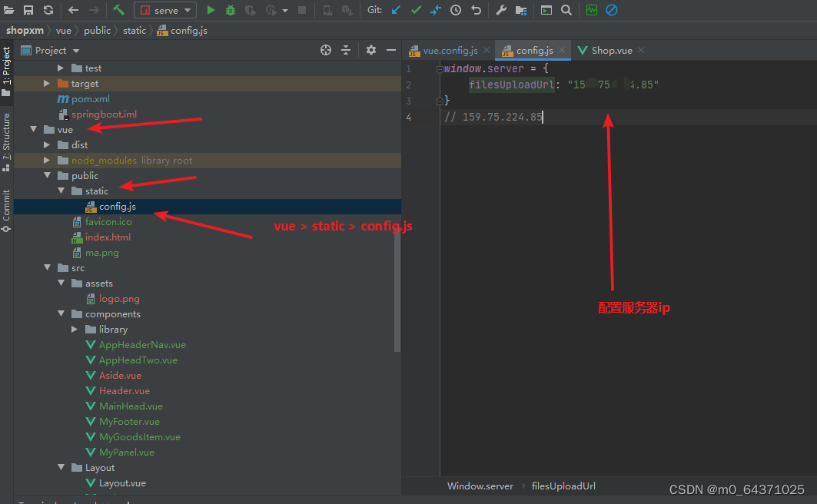Expand the test folder in project tree

[61, 68]
